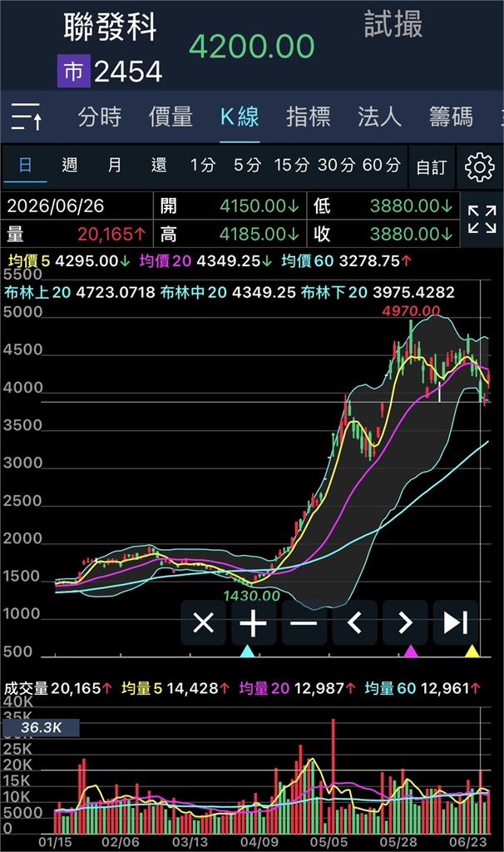
Task: Open 自訂 custom interval button
Action: point(432,167)
